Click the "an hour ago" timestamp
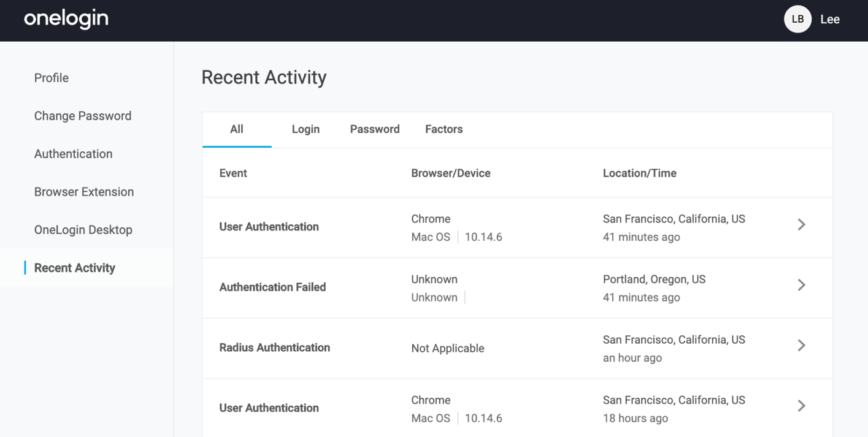868x437 pixels. [632, 358]
